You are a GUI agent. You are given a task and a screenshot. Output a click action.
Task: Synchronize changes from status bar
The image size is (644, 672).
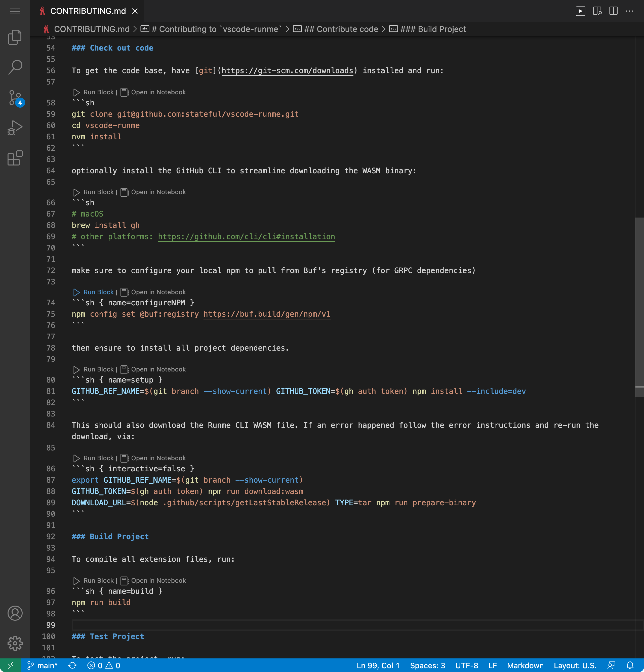tap(72, 665)
